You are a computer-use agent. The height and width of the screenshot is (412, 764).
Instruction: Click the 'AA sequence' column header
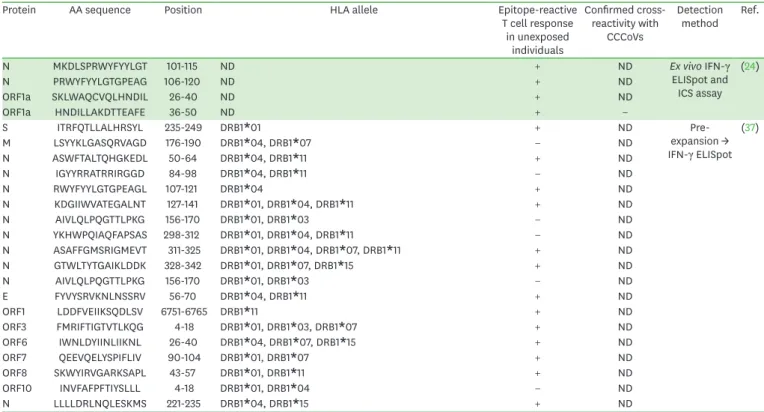100,10
